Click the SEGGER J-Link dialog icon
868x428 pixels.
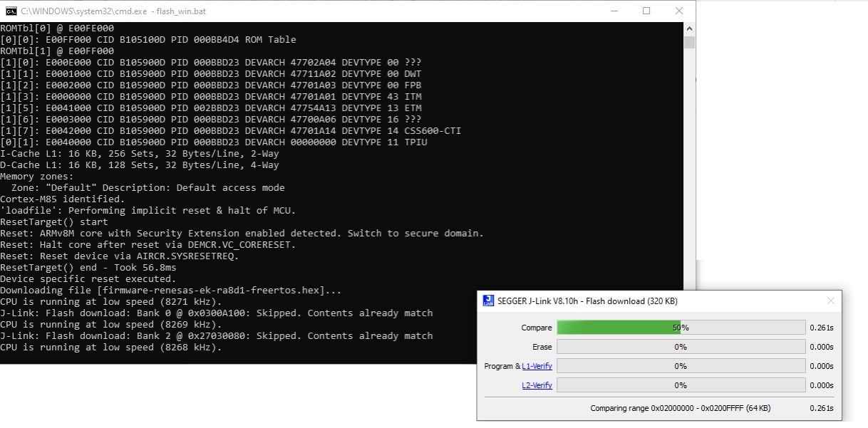[488, 301]
